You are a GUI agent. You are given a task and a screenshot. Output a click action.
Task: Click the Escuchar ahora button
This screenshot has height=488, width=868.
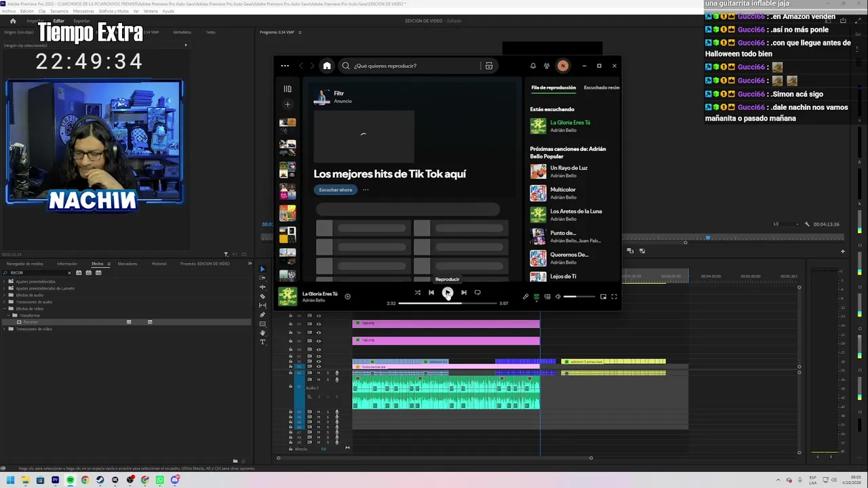tap(336, 190)
